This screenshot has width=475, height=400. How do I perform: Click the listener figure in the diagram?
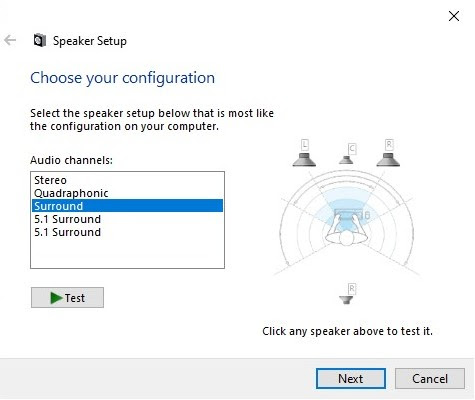[347, 228]
